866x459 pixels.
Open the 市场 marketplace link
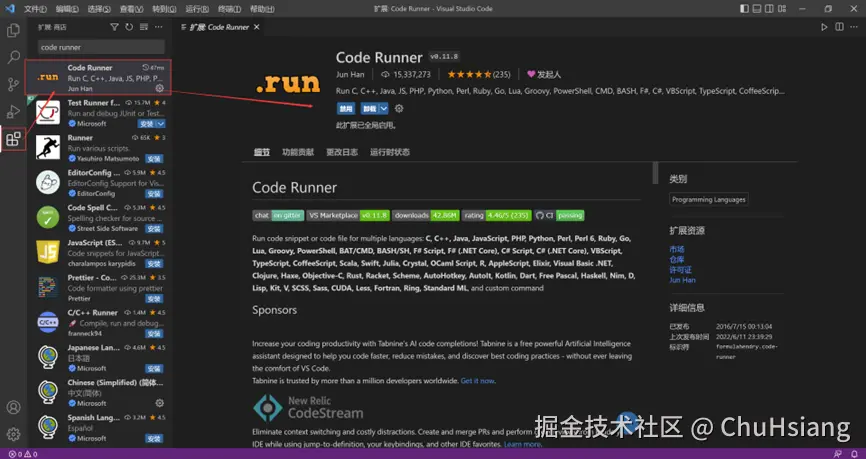[x=677, y=249]
